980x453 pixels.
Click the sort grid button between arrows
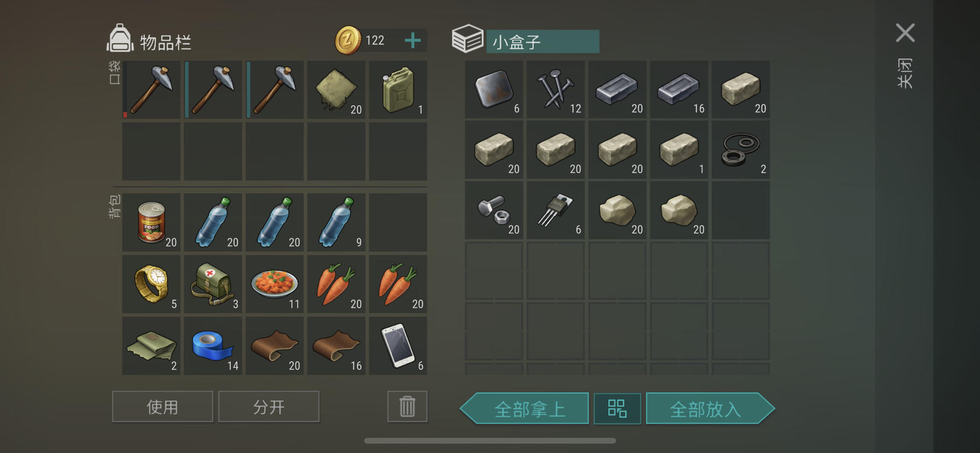tap(617, 409)
